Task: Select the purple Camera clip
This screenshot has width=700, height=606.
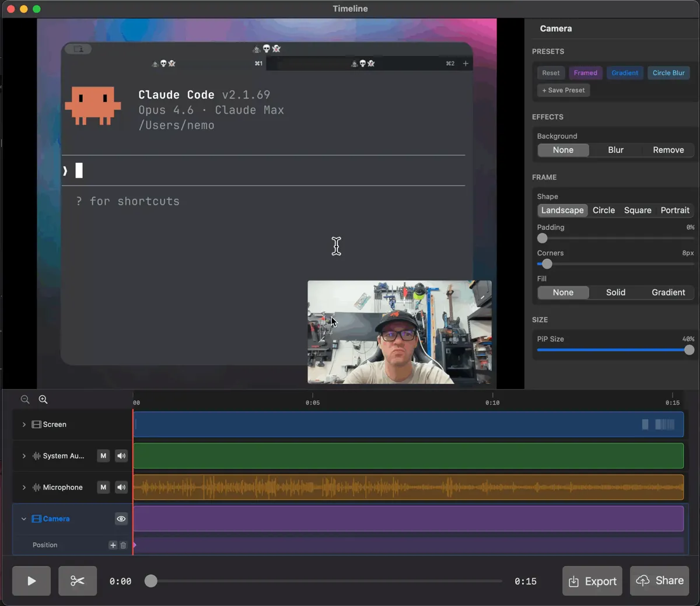Action: [x=408, y=519]
